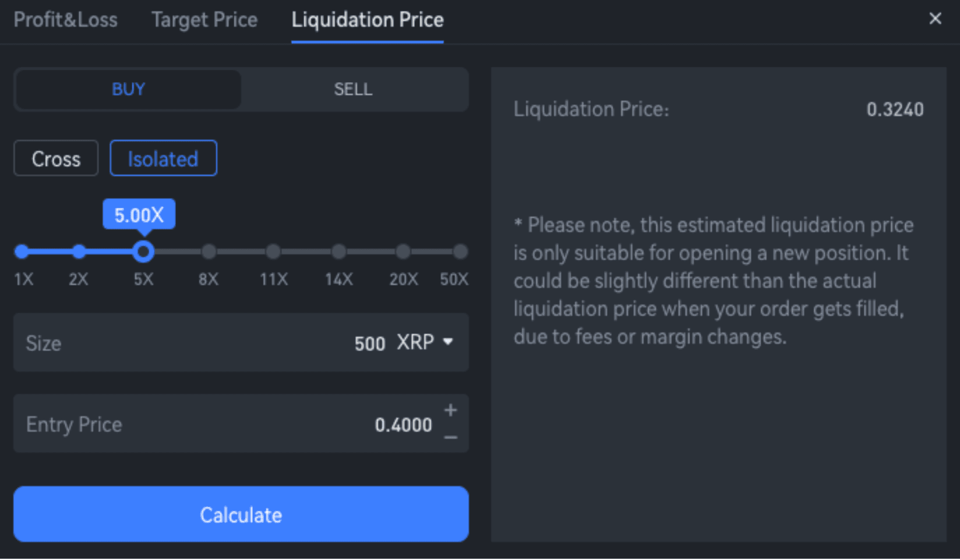This screenshot has height=560, width=960.
Task: Open the Target Price tab
Action: coord(204,20)
